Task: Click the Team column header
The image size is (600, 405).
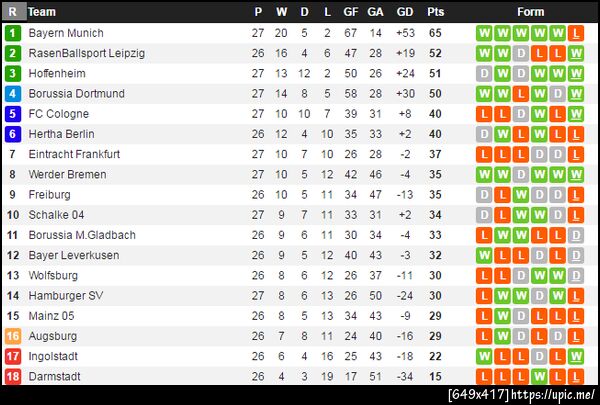Action: tap(42, 12)
